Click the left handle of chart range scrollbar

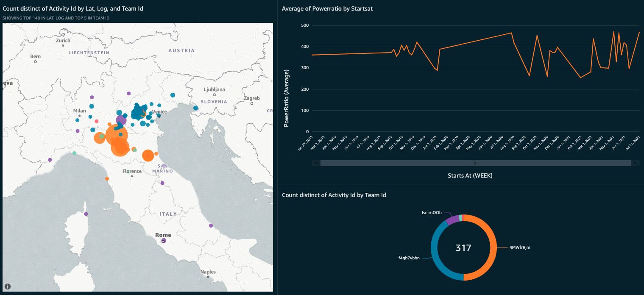[x=316, y=163]
